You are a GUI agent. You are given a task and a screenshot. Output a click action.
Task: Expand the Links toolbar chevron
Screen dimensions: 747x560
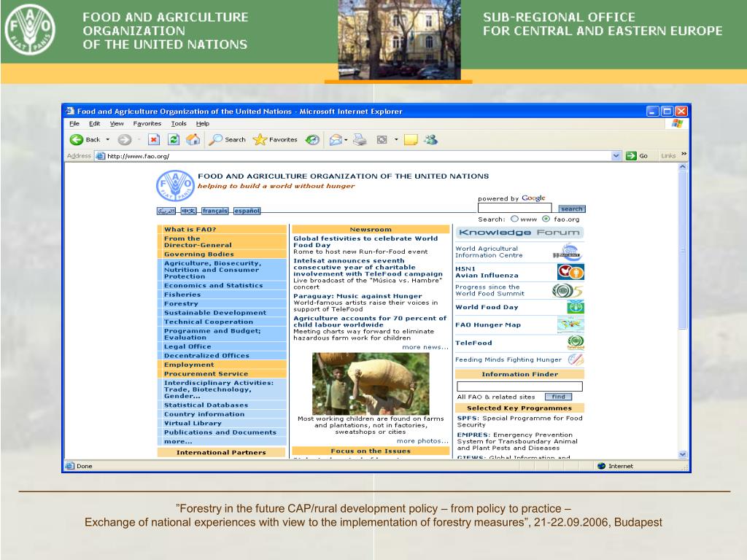point(684,154)
